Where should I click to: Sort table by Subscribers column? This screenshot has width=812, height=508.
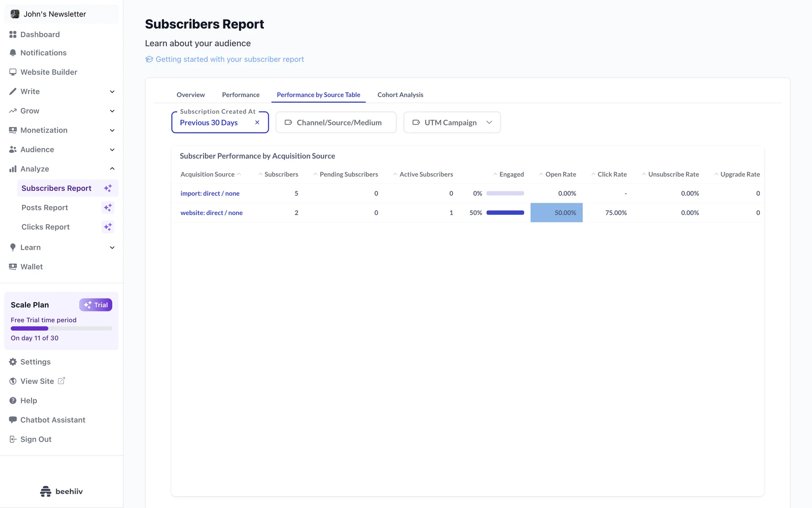tap(281, 174)
